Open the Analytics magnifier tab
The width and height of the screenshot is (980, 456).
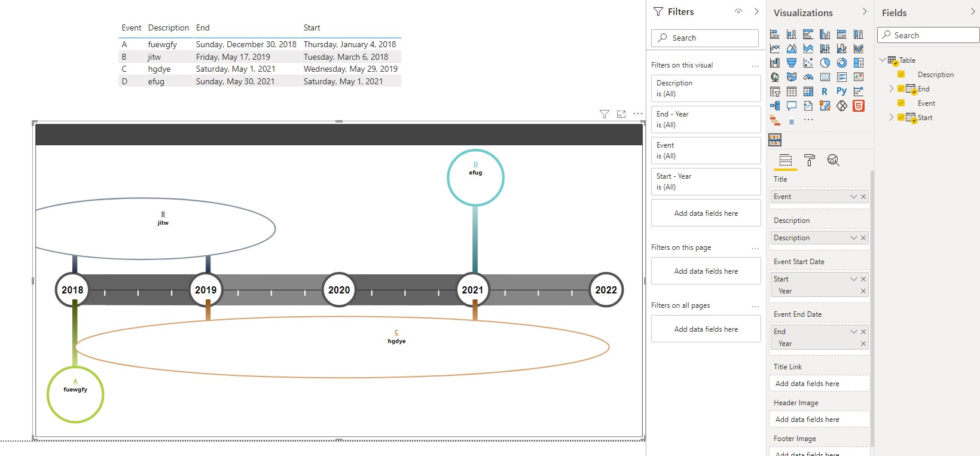click(834, 160)
